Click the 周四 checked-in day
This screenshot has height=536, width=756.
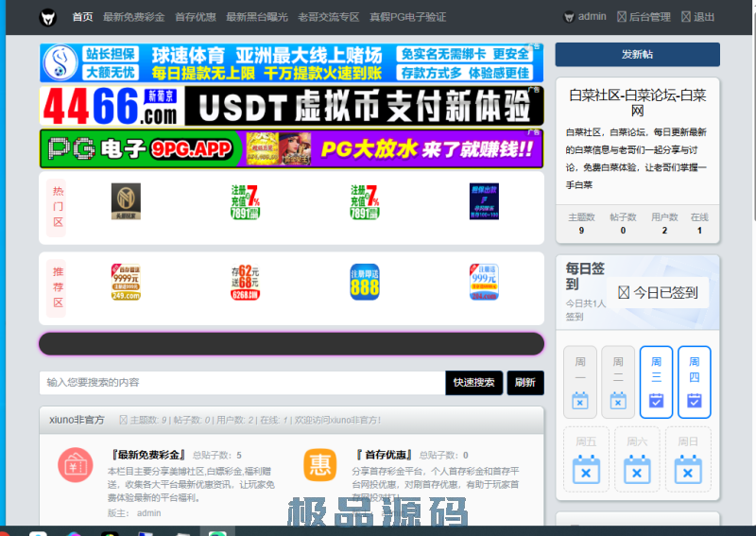tap(695, 382)
